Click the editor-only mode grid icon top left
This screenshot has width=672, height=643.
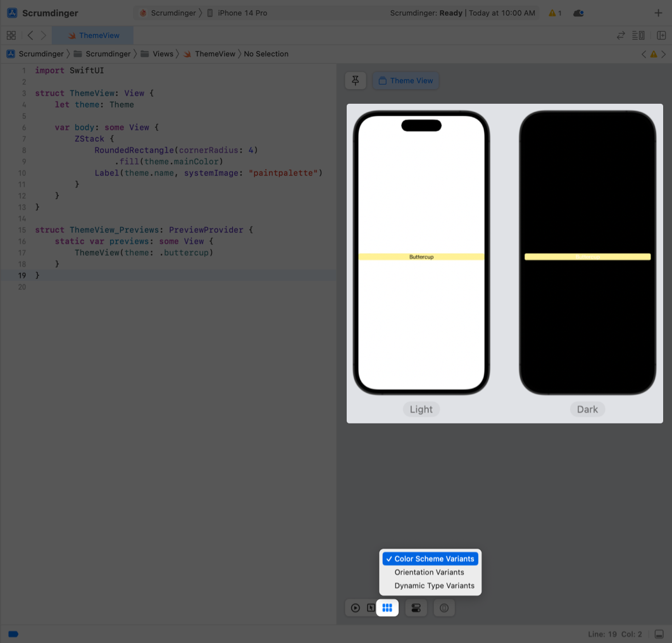click(11, 35)
